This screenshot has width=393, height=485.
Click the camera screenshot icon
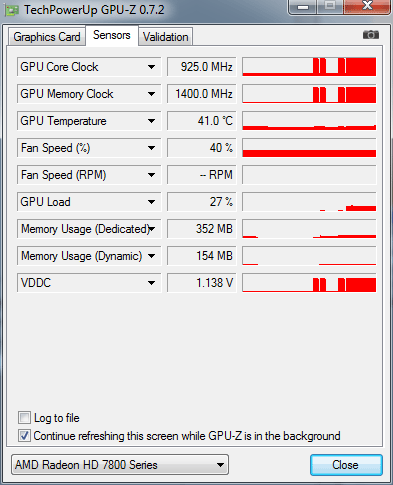(371, 35)
